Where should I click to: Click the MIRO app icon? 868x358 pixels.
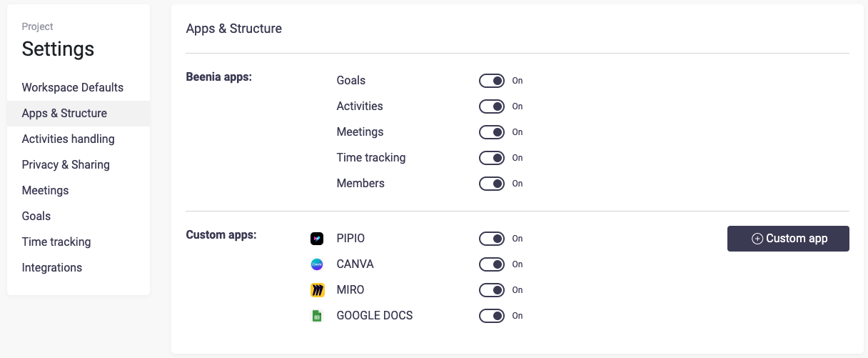tap(317, 290)
